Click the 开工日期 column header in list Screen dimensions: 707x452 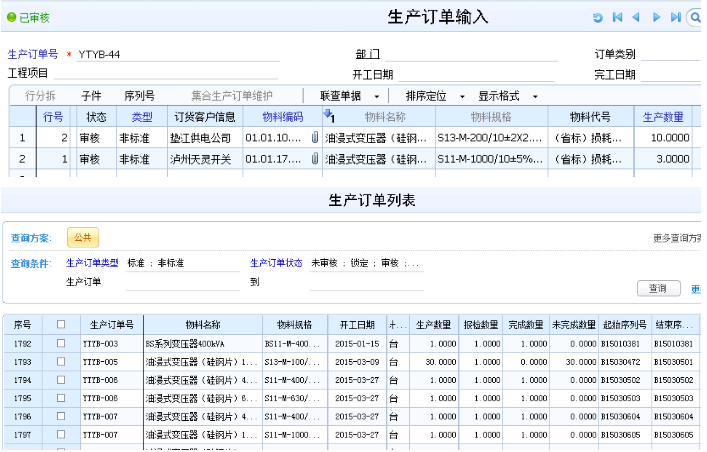357,324
